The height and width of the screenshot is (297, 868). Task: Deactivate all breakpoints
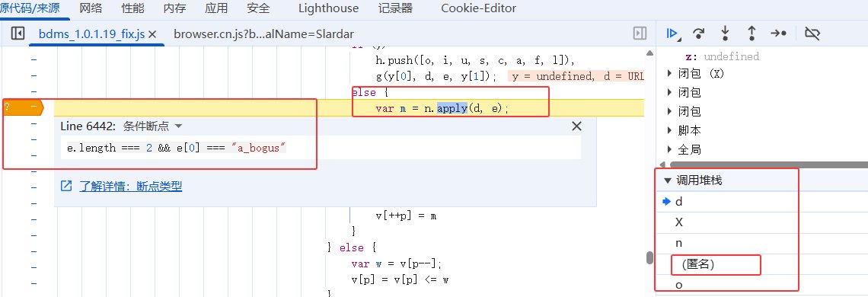812,34
